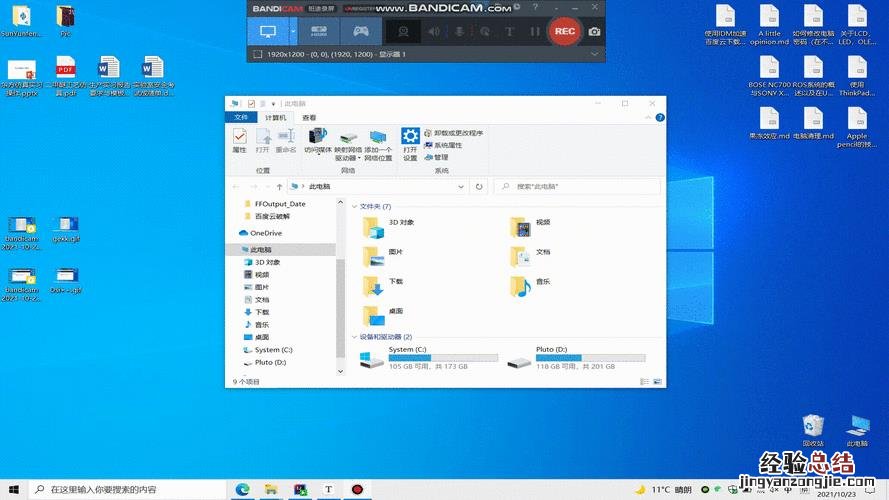
Task: Open Bandicam red circle taskbar icon
Action: click(x=357, y=489)
